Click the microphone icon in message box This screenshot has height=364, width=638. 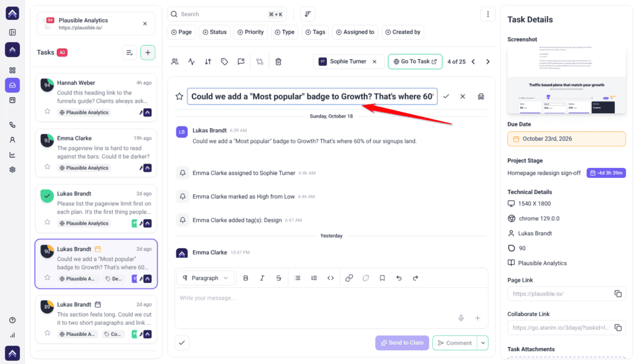tap(461, 318)
